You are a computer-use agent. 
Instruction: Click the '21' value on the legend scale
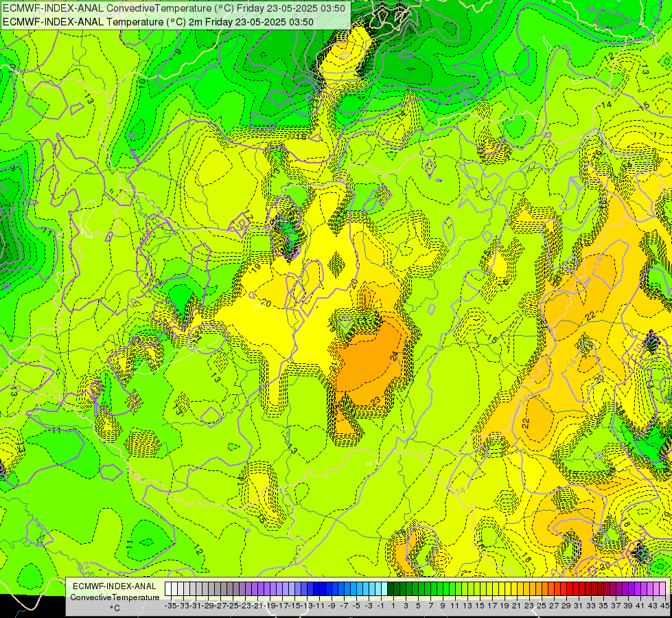pyautogui.click(x=518, y=606)
